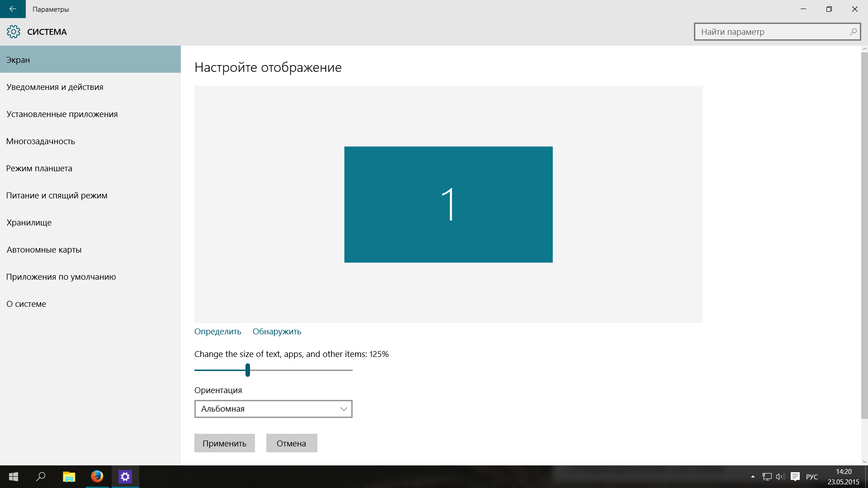Focus the Найти параметр search field

pyautogui.click(x=777, y=32)
